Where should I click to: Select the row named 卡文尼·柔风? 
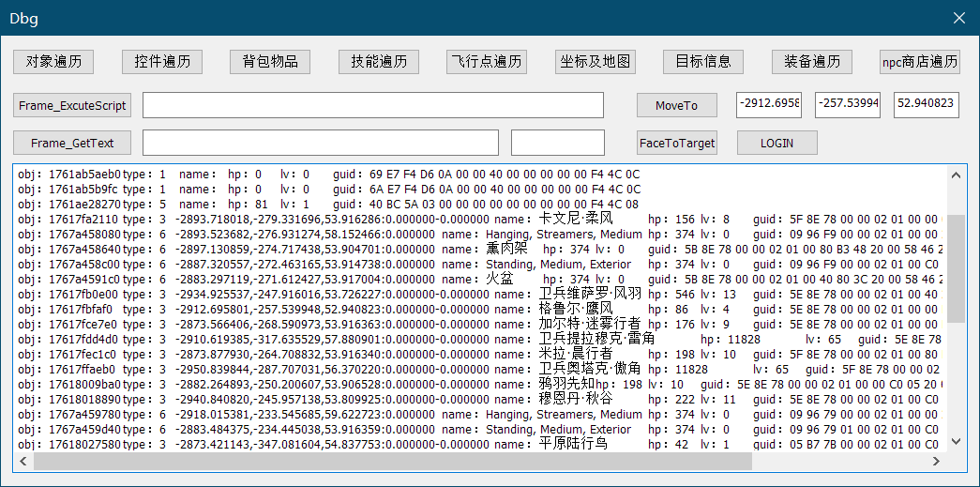pos(480,219)
